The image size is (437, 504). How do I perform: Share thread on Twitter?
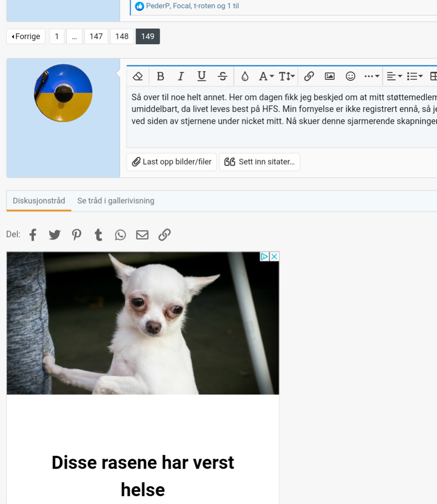point(55,235)
